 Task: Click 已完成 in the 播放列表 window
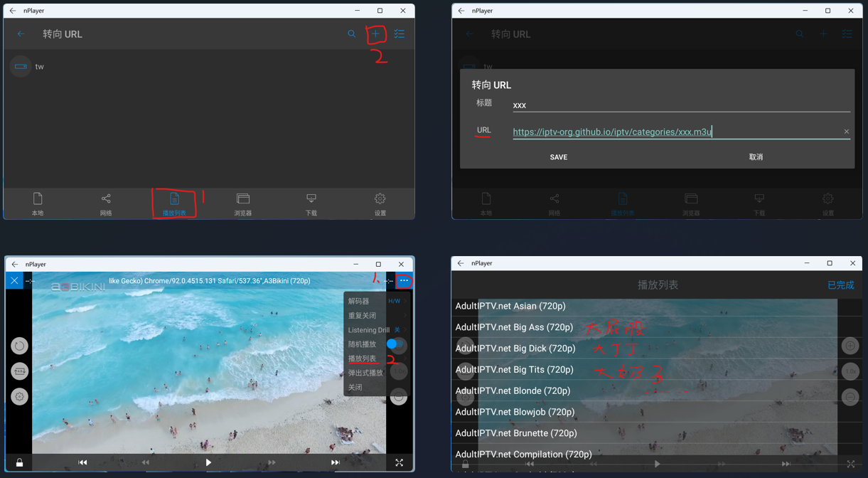tap(841, 285)
